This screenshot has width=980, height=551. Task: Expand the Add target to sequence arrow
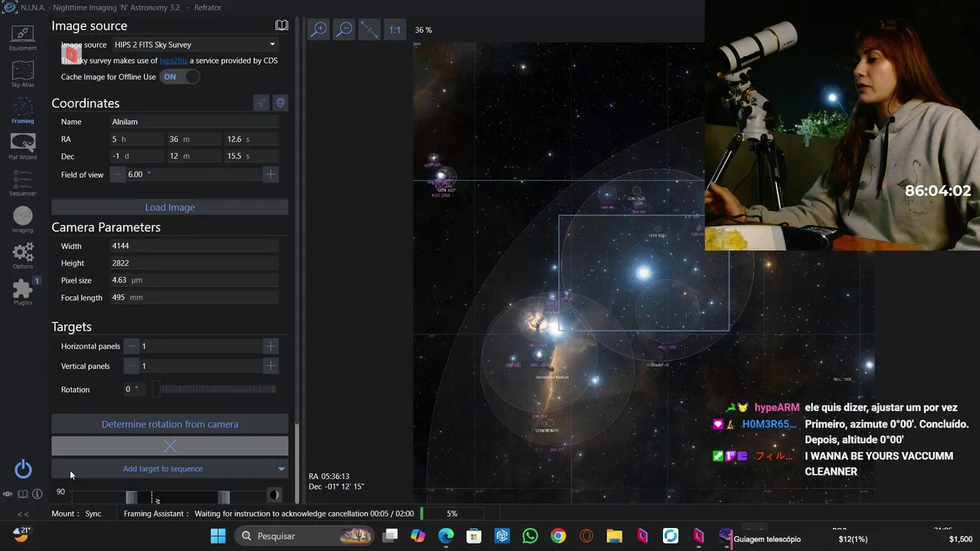tap(281, 468)
